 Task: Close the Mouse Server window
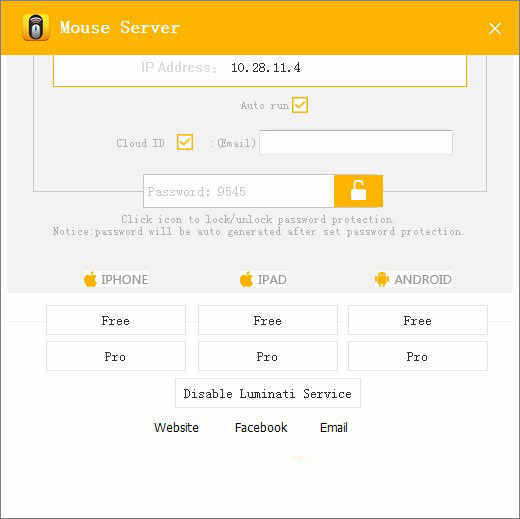click(495, 29)
